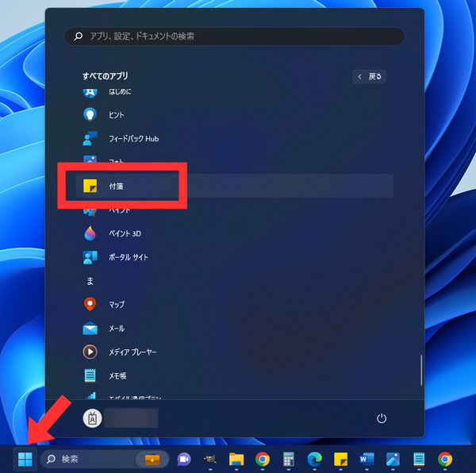Open the マップ app entry
476x473 pixels.
234,304
